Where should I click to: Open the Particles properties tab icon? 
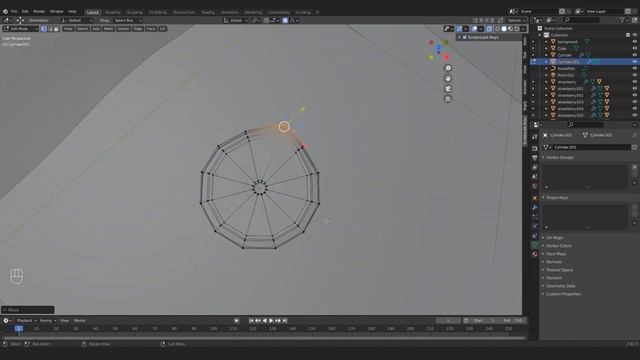tap(535, 217)
